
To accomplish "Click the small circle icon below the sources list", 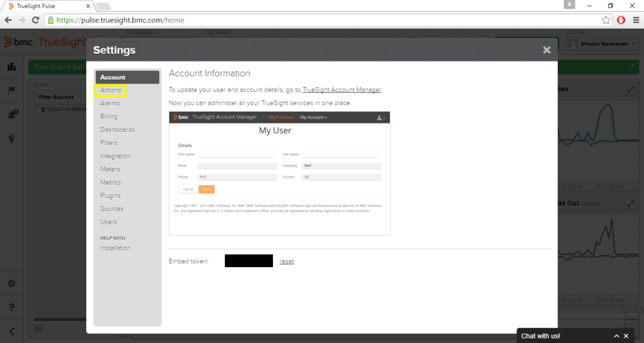I will coord(38,328).
